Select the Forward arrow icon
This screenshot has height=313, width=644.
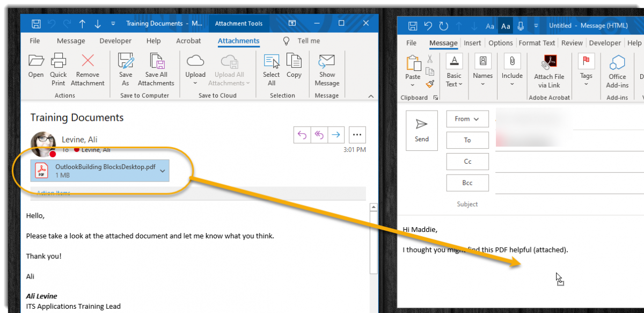click(x=336, y=135)
